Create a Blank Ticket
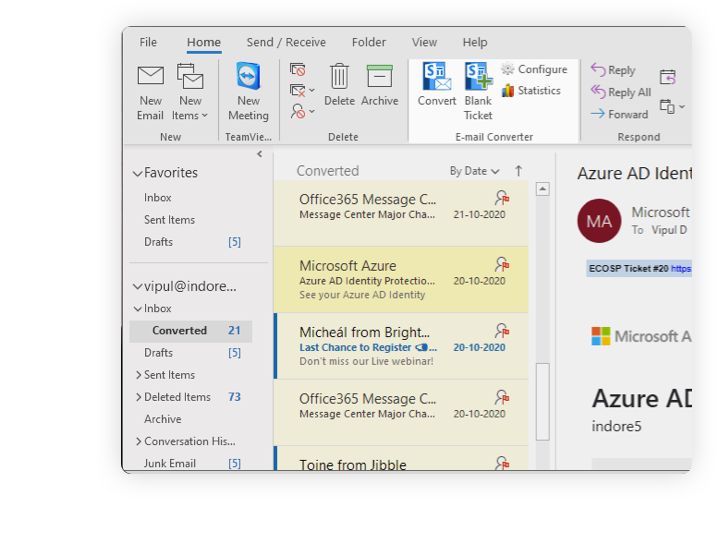The width and height of the screenshot is (717, 536). tap(478, 91)
